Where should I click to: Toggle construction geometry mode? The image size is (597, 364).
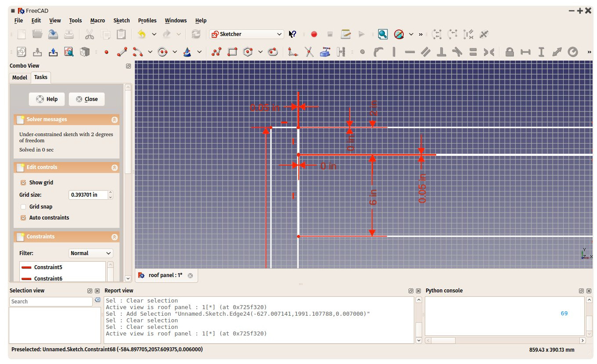click(341, 52)
